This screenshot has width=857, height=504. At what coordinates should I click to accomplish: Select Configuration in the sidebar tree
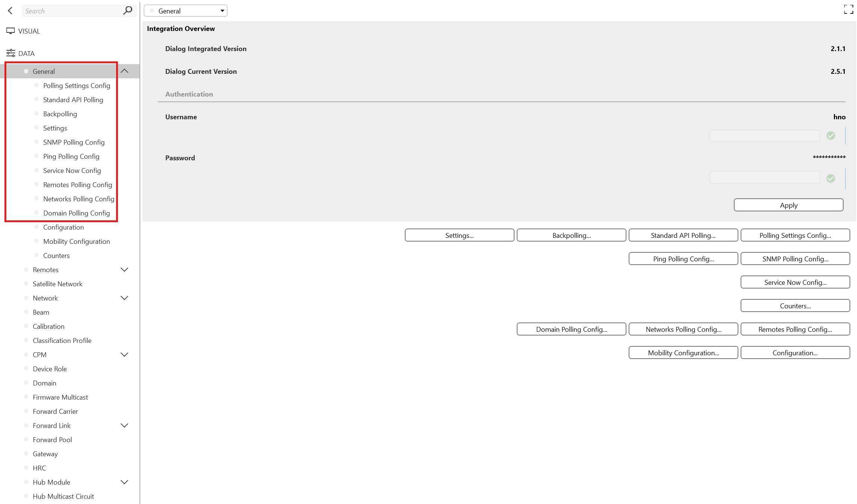point(63,227)
